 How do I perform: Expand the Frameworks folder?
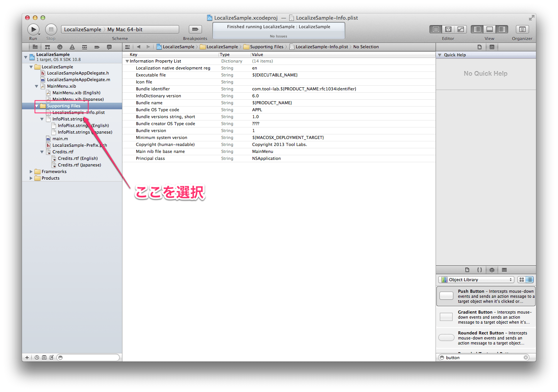pos(31,171)
